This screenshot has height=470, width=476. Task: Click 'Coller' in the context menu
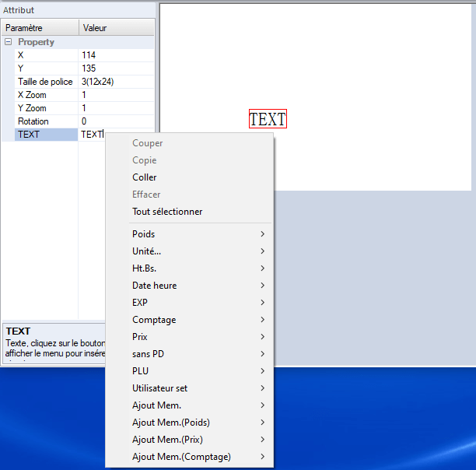coord(145,177)
